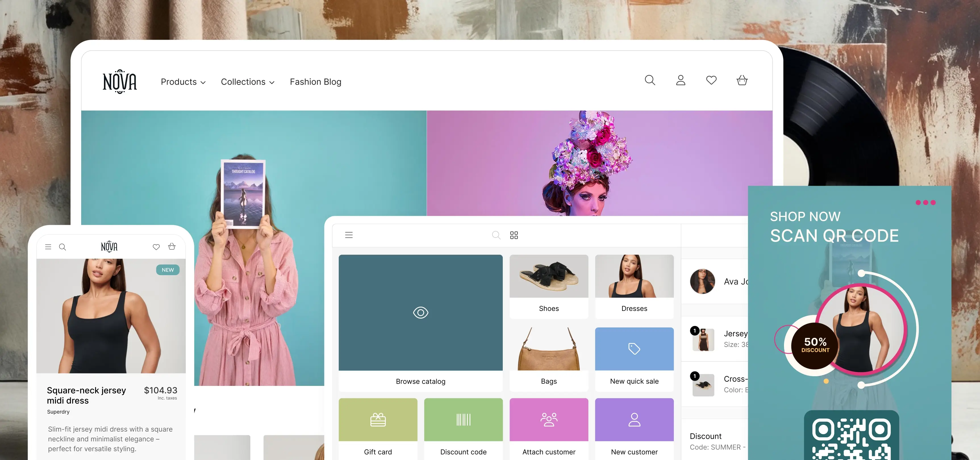The width and height of the screenshot is (980, 460).
Task: Toggle the wishlist heart in the mobile header
Action: click(x=156, y=246)
